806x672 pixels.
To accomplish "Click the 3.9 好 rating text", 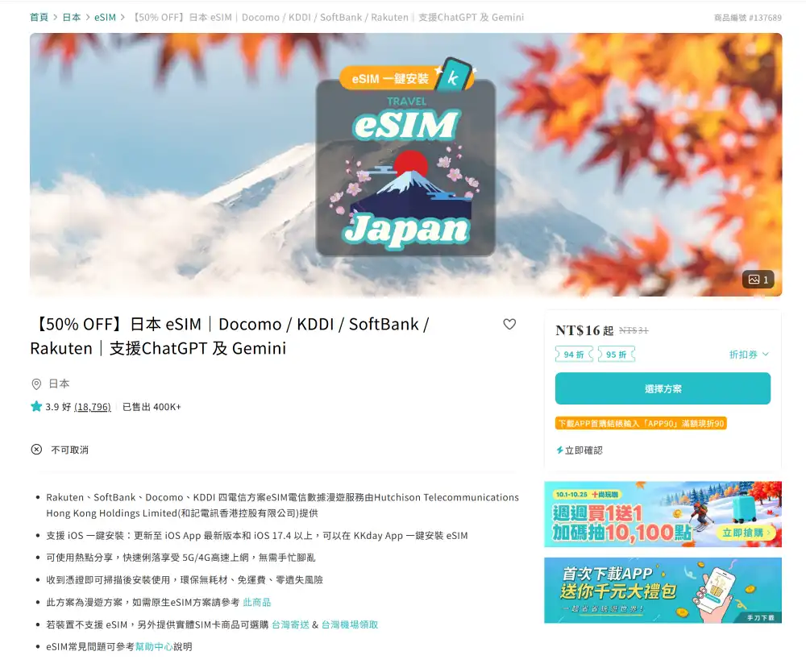I will [x=58, y=407].
